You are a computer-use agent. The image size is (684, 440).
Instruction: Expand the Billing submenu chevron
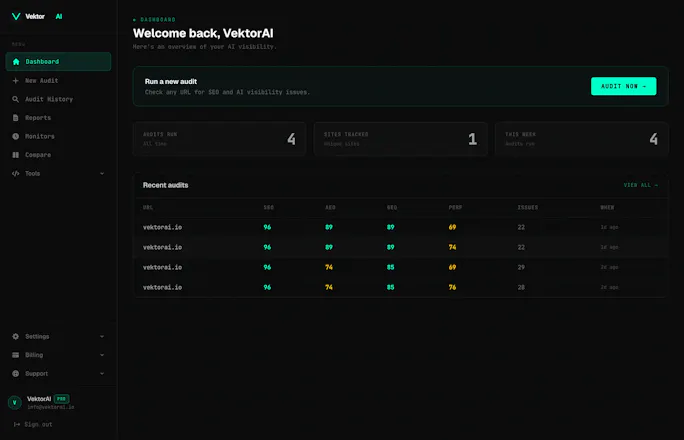[x=102, y=355]
